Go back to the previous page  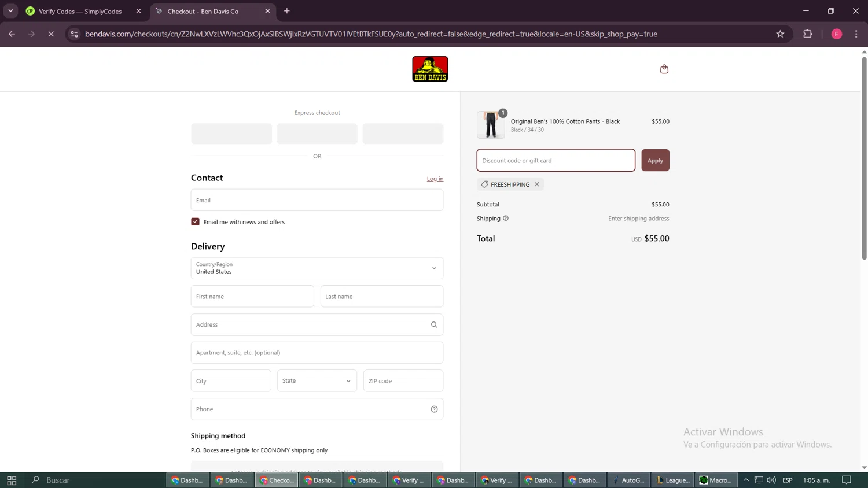tap(12, 34)
